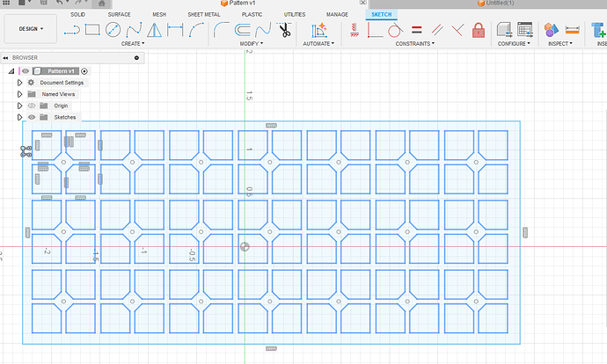The height and width of the screenshot is (364, 607).
Task: Click the Configure model icon
Action: (504, 30)
